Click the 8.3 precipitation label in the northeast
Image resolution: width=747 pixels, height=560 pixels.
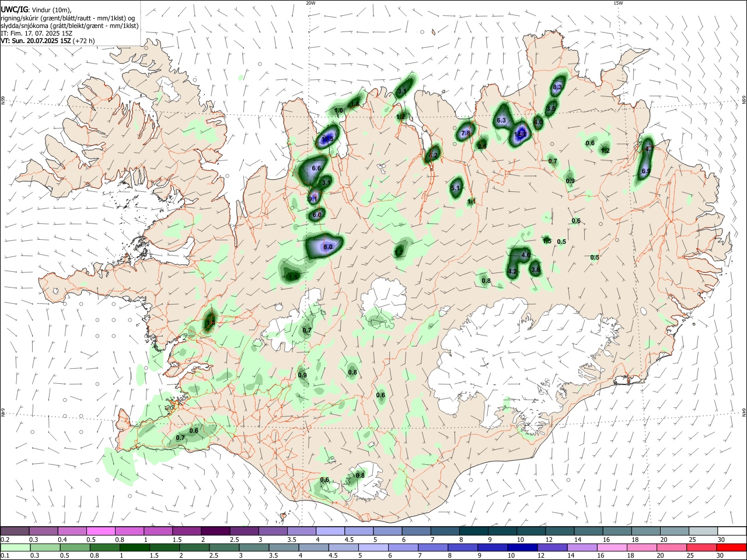[557, 87]
